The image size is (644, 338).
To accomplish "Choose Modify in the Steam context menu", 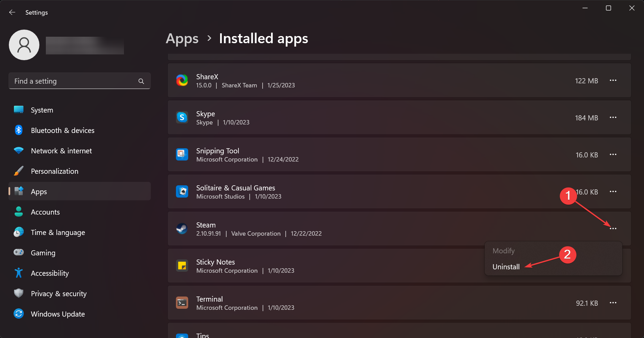I will pyautogui.click(x=503, y=251).
